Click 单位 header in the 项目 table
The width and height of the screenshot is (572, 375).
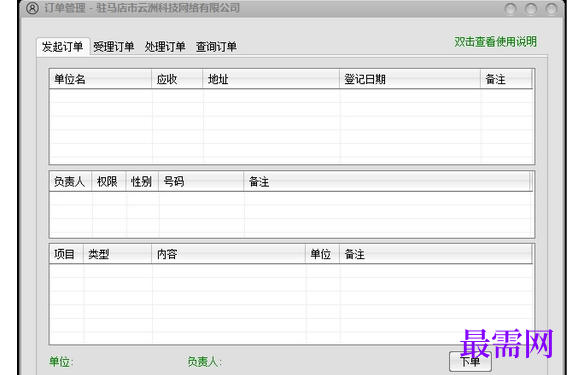click(x=322, y=254)
